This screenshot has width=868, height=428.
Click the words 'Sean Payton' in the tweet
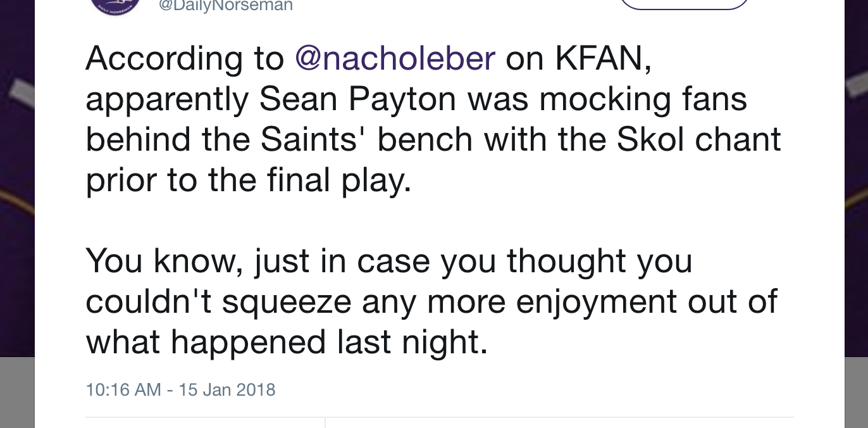(x=357, y=100)
